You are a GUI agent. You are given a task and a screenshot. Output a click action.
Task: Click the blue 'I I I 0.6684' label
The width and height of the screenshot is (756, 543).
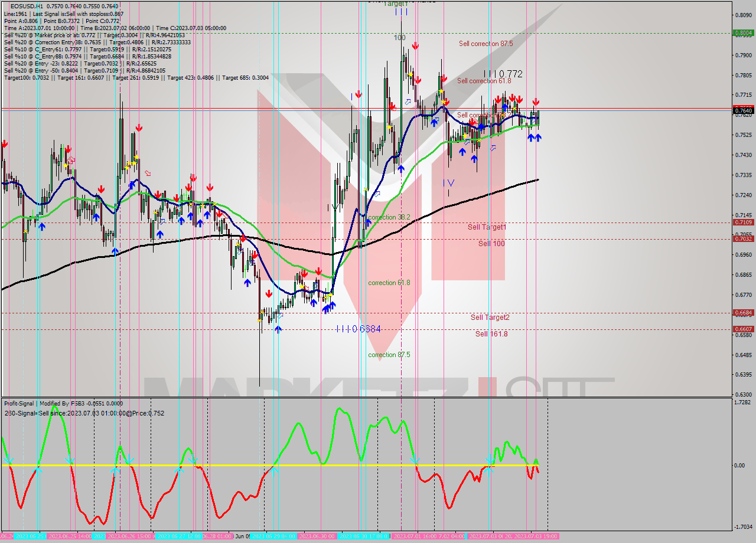359,329
